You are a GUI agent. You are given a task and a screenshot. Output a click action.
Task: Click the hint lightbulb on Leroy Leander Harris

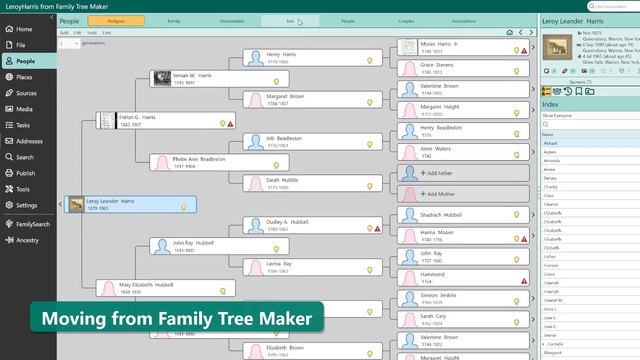tap(184, 207)
